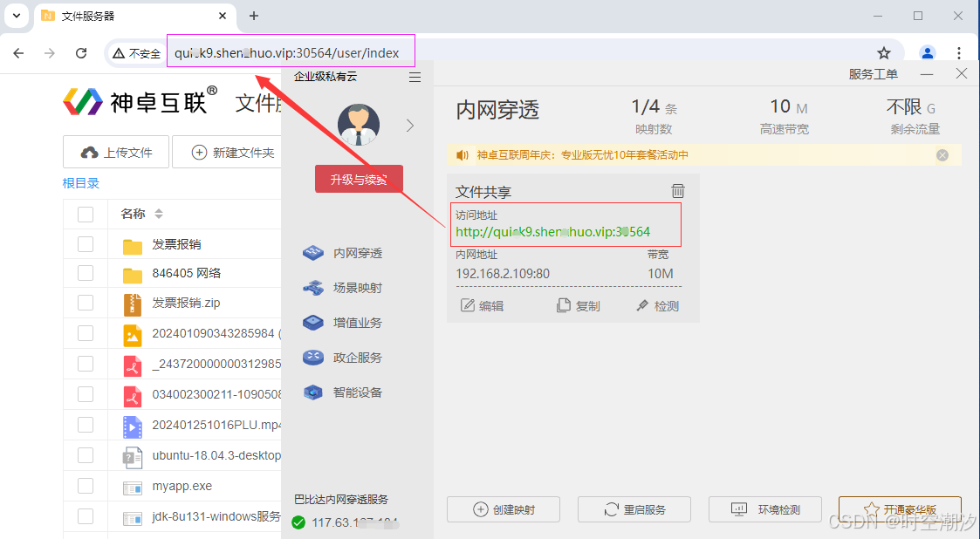This screenshot has width=980, height=539.
Task: Select 政企服务 in the sidebar
Action: [x=342, y=358]
